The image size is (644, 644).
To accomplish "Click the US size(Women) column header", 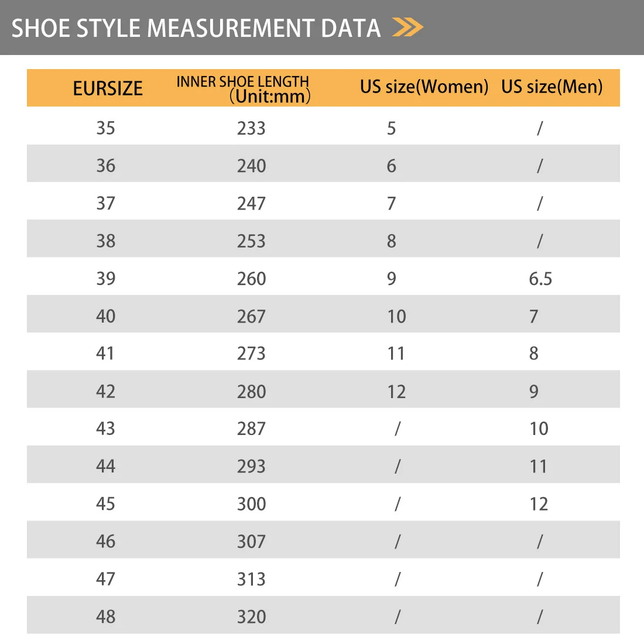I will pyautogui.click(x=424, y=87).
